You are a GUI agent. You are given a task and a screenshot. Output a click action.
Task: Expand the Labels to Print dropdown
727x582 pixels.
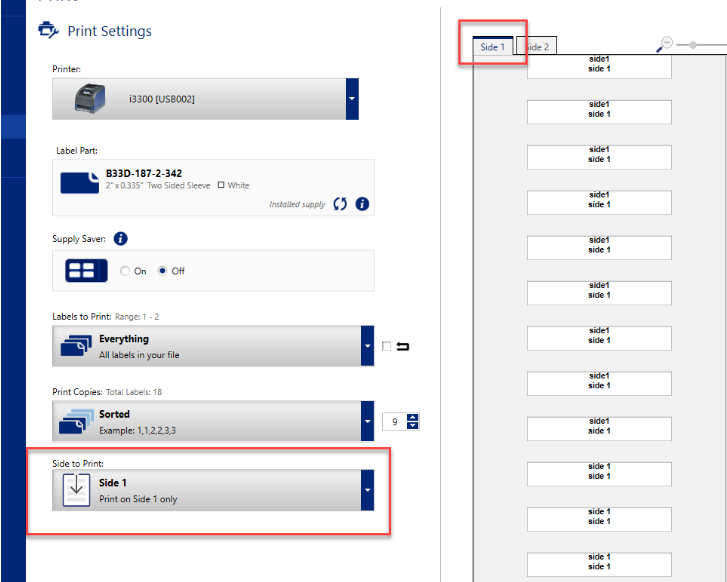366,346
